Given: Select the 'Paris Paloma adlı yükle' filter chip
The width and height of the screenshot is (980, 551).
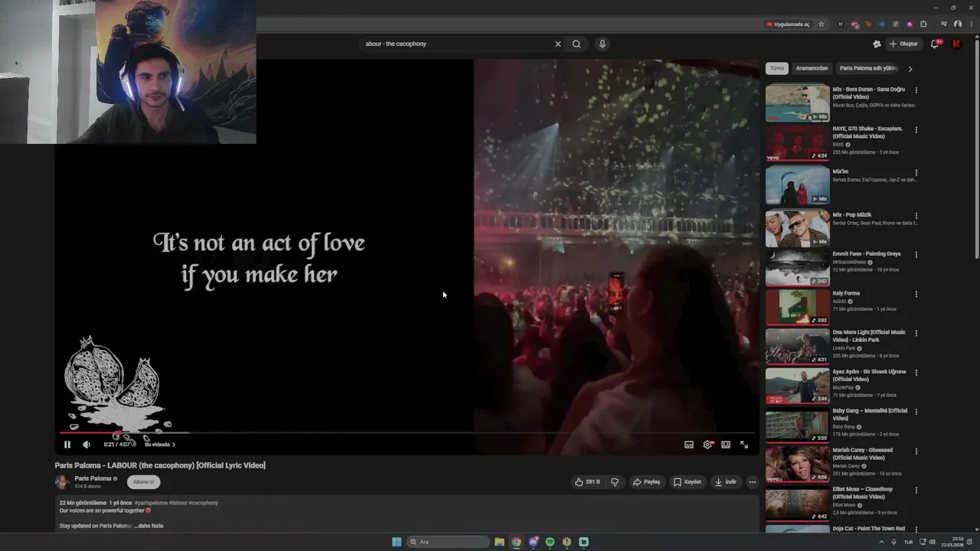Looking at the screenshot, I should pyautogui.click(x=868, y=68).
